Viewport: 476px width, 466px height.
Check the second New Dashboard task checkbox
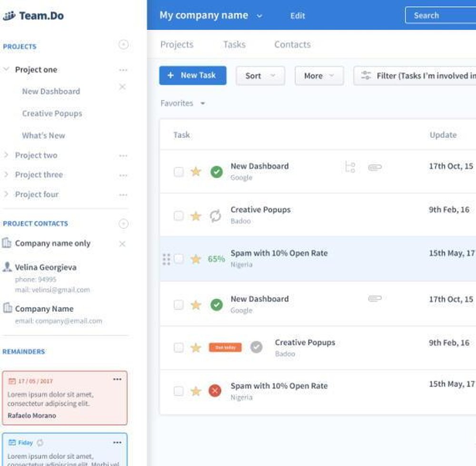point(178,304)
